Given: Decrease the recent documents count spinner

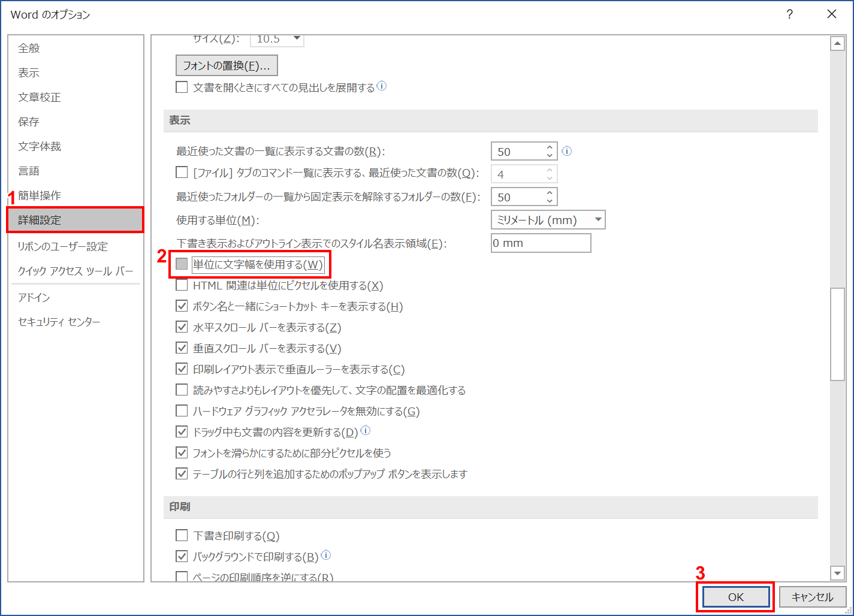Looking at the screenshot, I should 550,155.
